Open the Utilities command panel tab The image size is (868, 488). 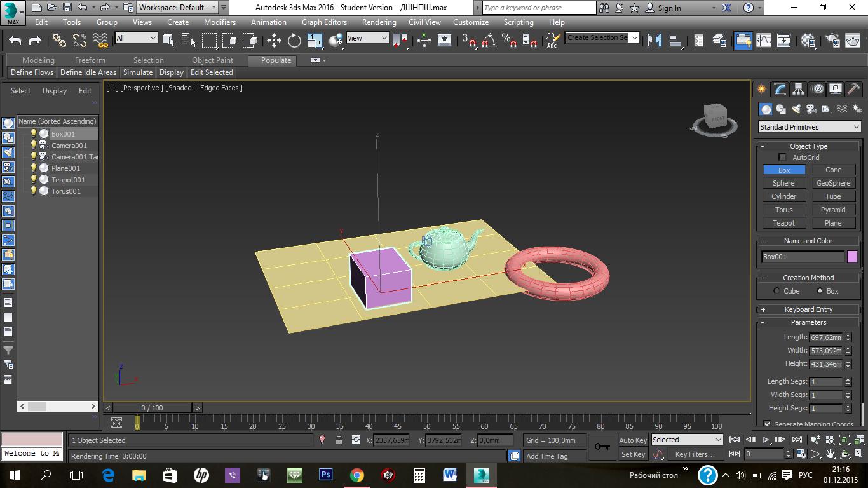click(854, 89)
